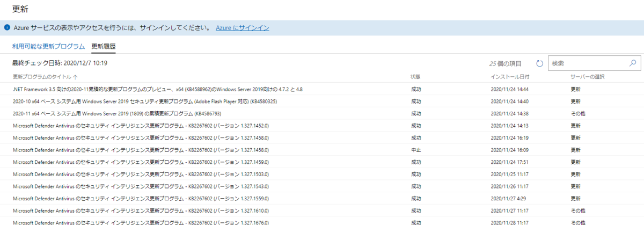Screen dimensions: 644x225
Task: Select the KB4586793 累積更新プログラム row
Action: click(322, 113)
